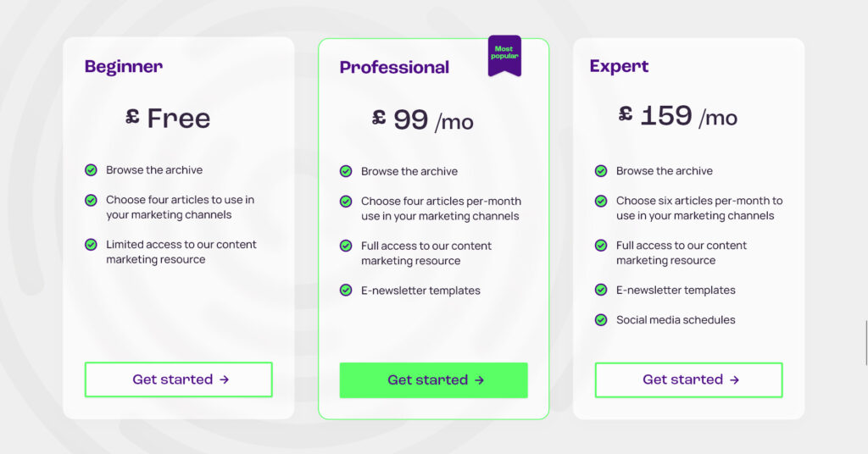The width and height of the screenshot is (868, 454).
Task: Click checkmark beside Professional E-newsletter templates
Action: click(346, 291)
